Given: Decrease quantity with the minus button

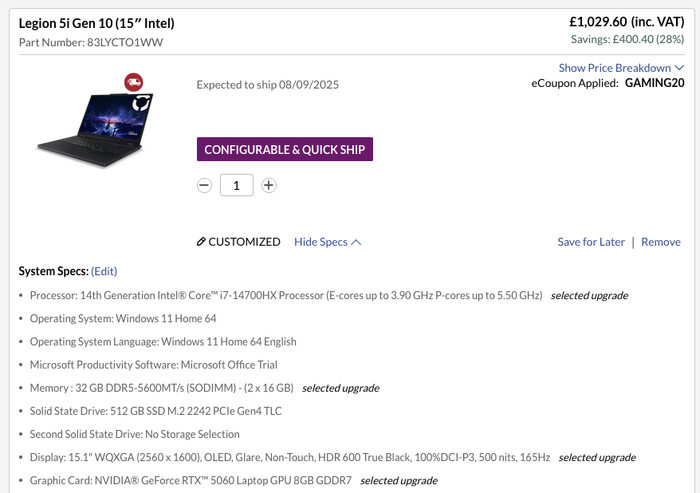Looking at the screenshot, I should (x=204, y=185).
